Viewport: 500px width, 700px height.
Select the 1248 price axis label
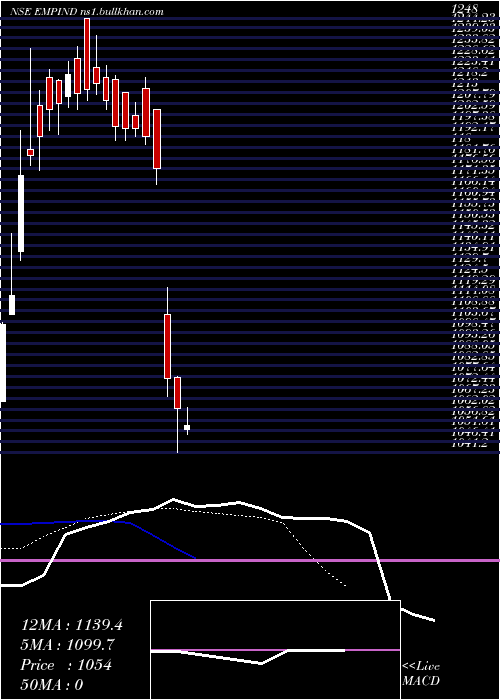(x=465, y=8)
